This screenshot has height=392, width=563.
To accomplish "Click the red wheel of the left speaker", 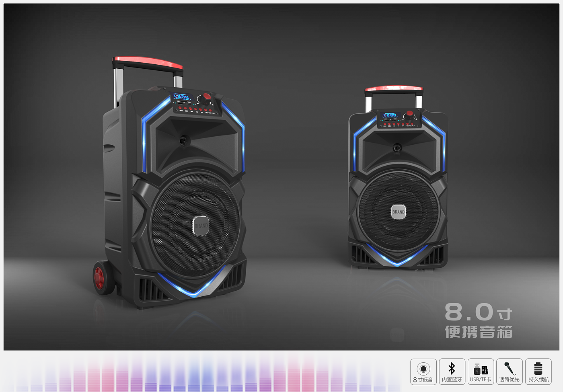I will (x=100, y=278).
